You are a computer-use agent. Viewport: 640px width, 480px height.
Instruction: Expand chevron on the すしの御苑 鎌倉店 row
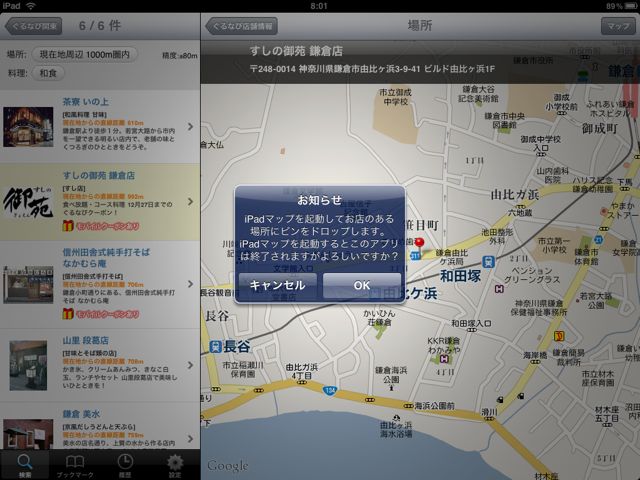click(191, 201)
